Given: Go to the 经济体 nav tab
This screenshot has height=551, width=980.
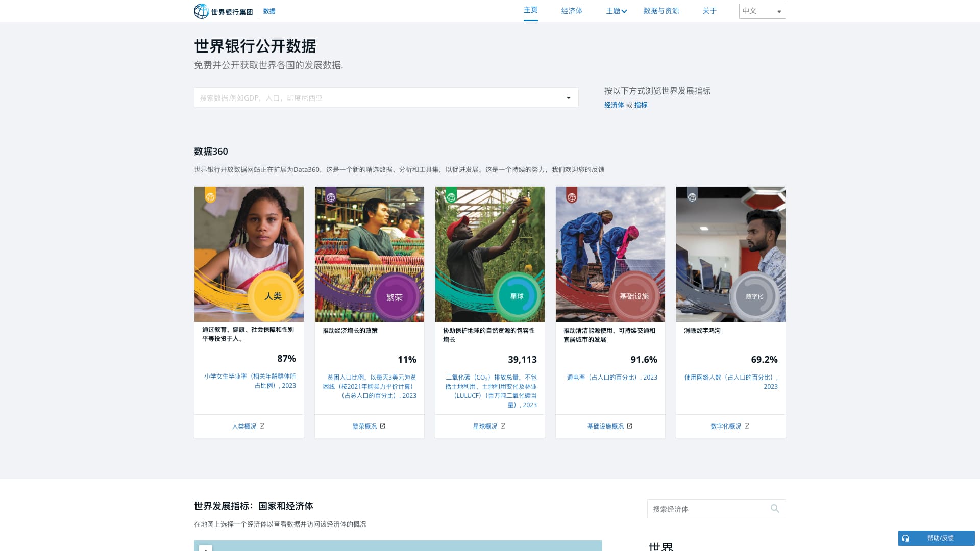Looking at the screenshot, I should coord(572,11).
